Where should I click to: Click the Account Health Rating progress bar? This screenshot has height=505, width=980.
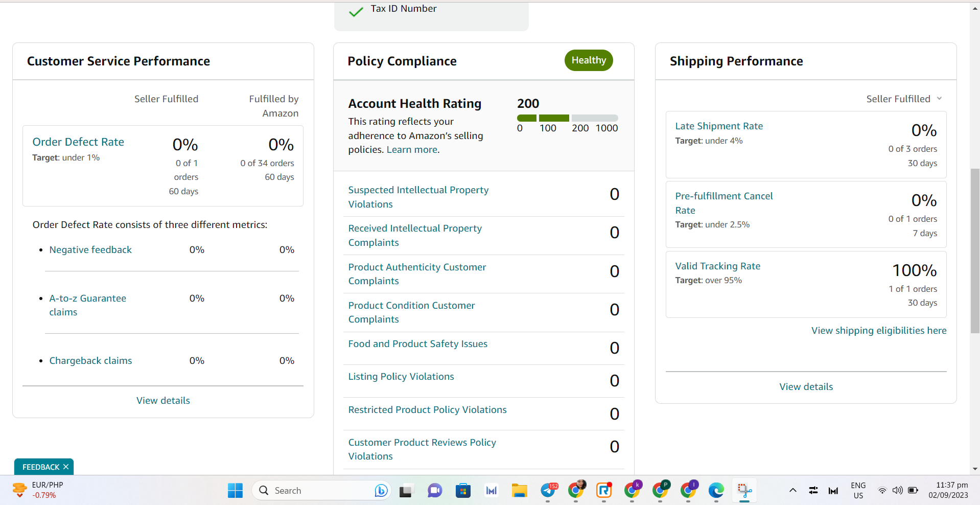point(567,118)
